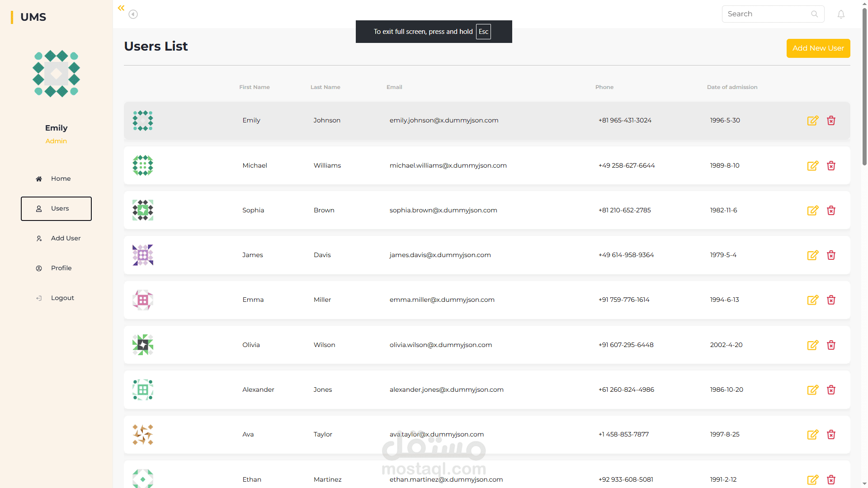This screenshot has height=488, width=868.
Task: Edit Emma Miller's record
Action: (812, 300)
